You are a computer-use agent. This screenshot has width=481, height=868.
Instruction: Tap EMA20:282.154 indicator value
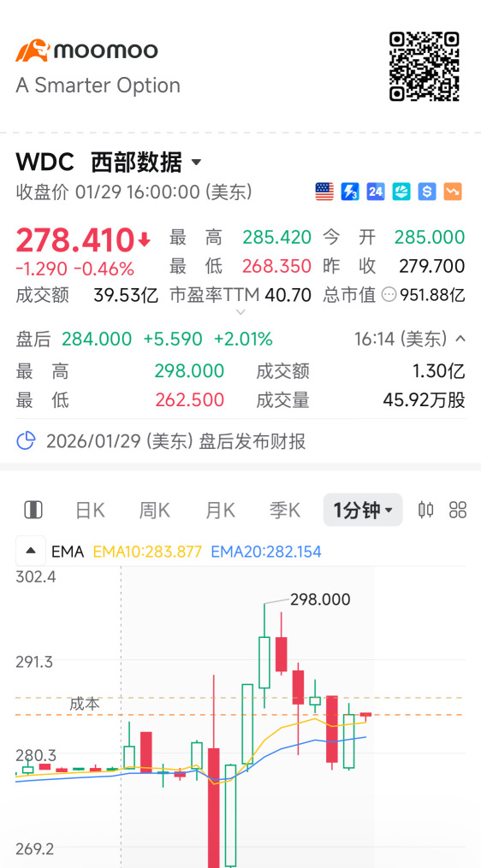266,552
